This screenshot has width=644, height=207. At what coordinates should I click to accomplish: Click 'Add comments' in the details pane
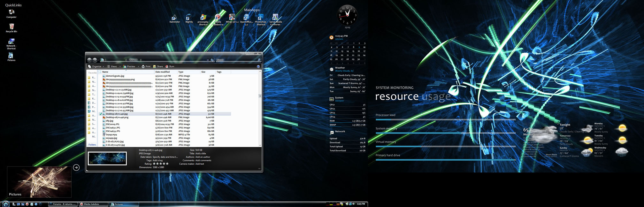tap(203, 160)
